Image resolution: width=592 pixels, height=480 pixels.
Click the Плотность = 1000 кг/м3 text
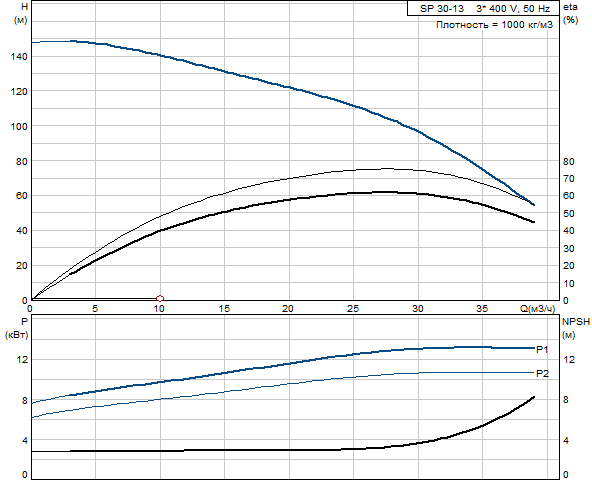coord(494,25)
